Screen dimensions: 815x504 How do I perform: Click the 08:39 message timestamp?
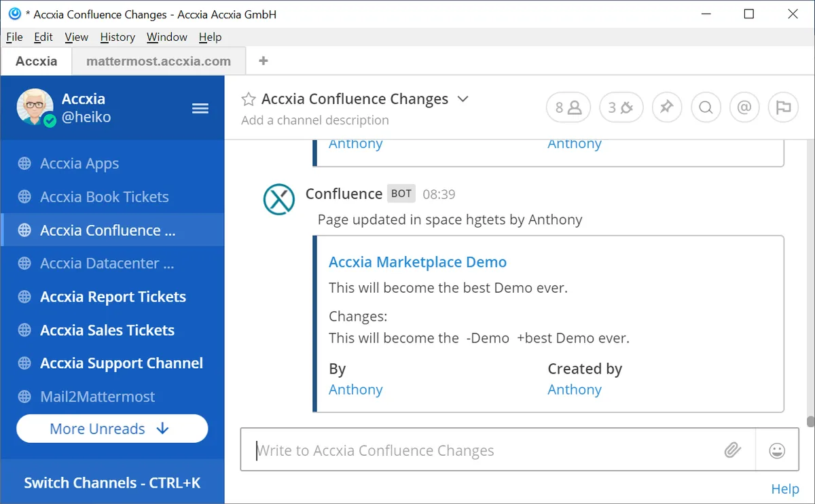(x=439, y=194)
